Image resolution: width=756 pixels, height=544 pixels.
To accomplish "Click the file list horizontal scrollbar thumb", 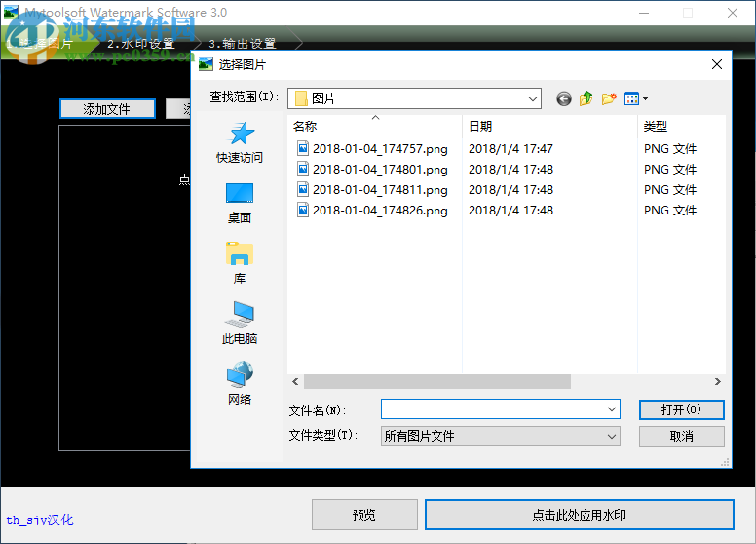I will click(437, 381).
